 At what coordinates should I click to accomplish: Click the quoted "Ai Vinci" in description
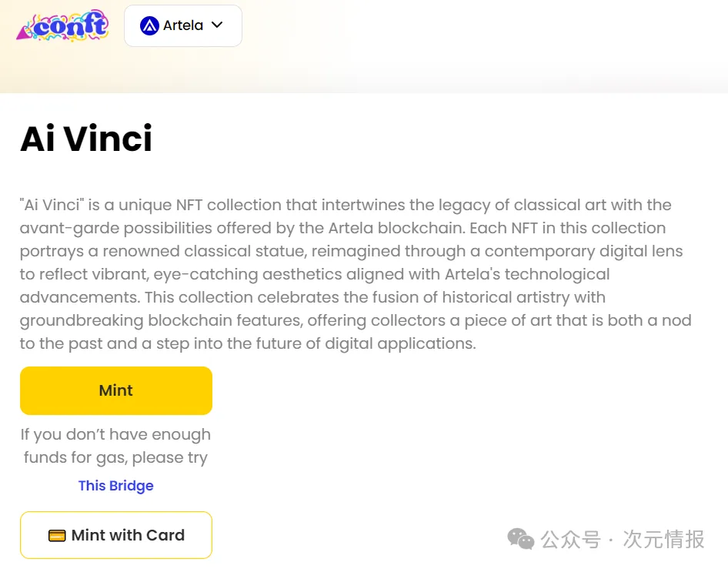tap(52, 205)
